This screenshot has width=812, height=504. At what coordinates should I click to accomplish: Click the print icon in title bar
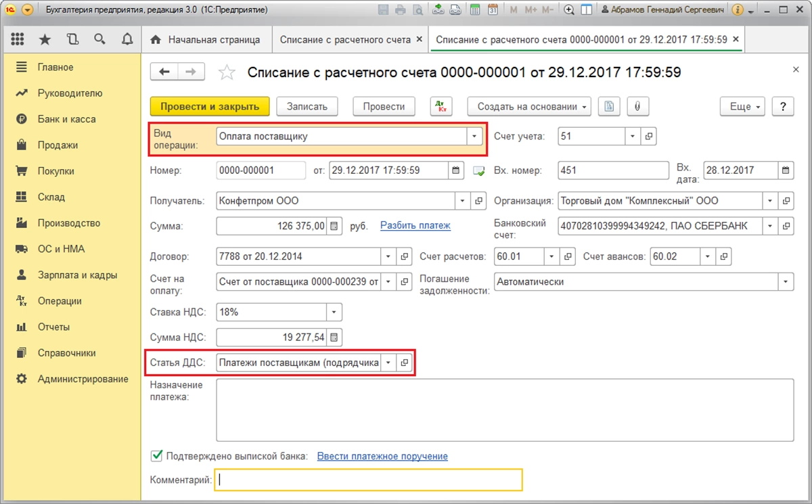pyautogui.click(x=401, y=10)
